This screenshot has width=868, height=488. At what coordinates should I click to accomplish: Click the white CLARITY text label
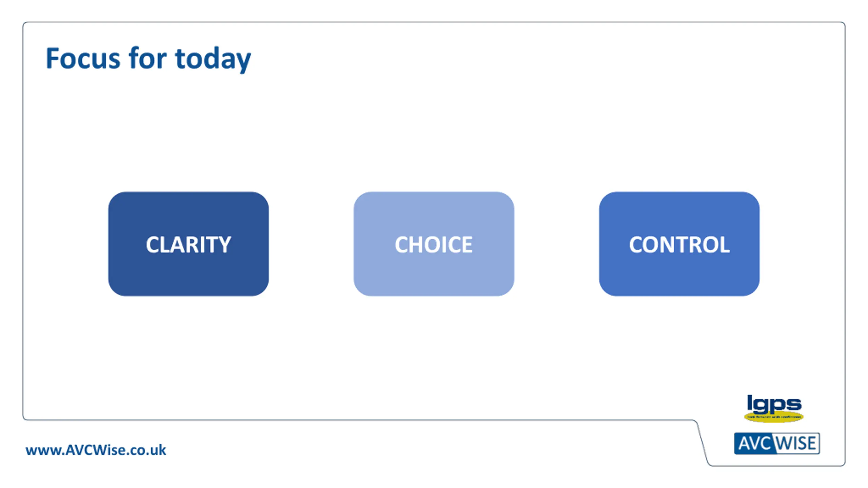coord(189,245)
